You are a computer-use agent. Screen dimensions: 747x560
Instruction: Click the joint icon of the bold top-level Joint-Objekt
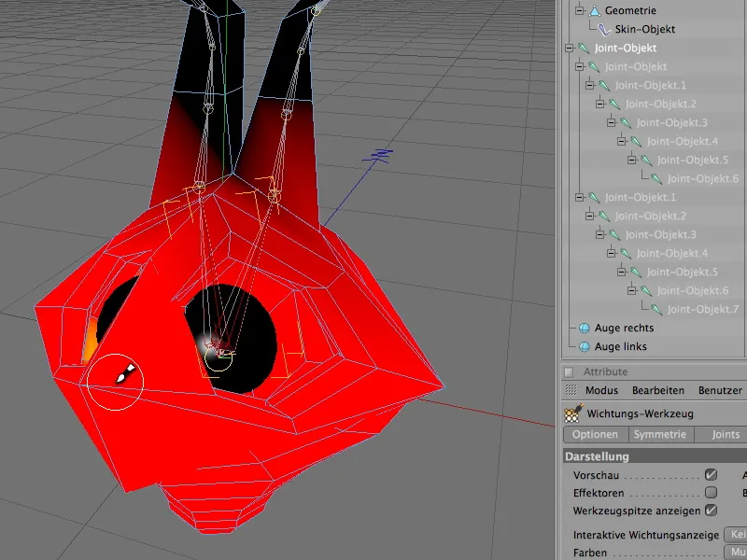pos(584,49)
